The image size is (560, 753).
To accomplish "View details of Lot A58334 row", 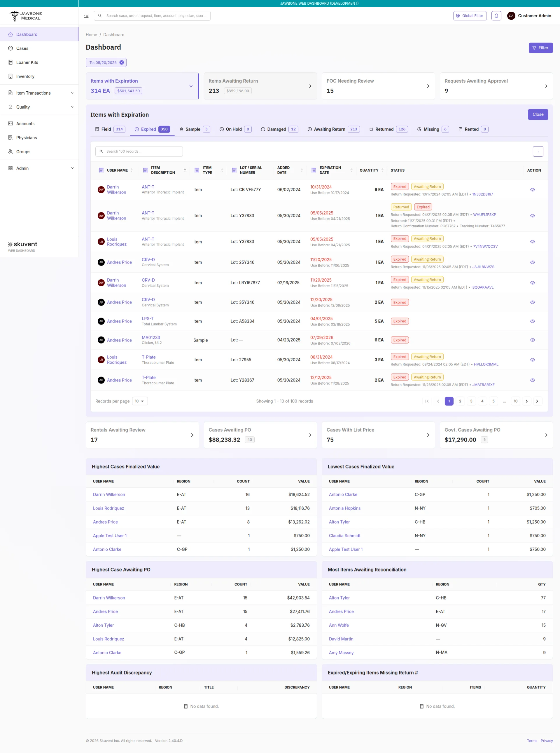I will (533, 321).
